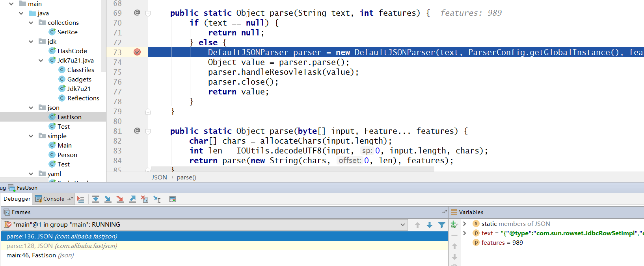Toggle code fold marker on line 69

tap(148, 13)
